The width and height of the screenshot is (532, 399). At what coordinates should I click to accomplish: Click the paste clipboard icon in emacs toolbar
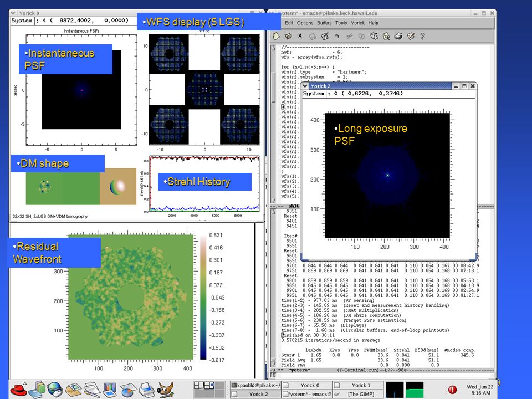click(374, 36)
